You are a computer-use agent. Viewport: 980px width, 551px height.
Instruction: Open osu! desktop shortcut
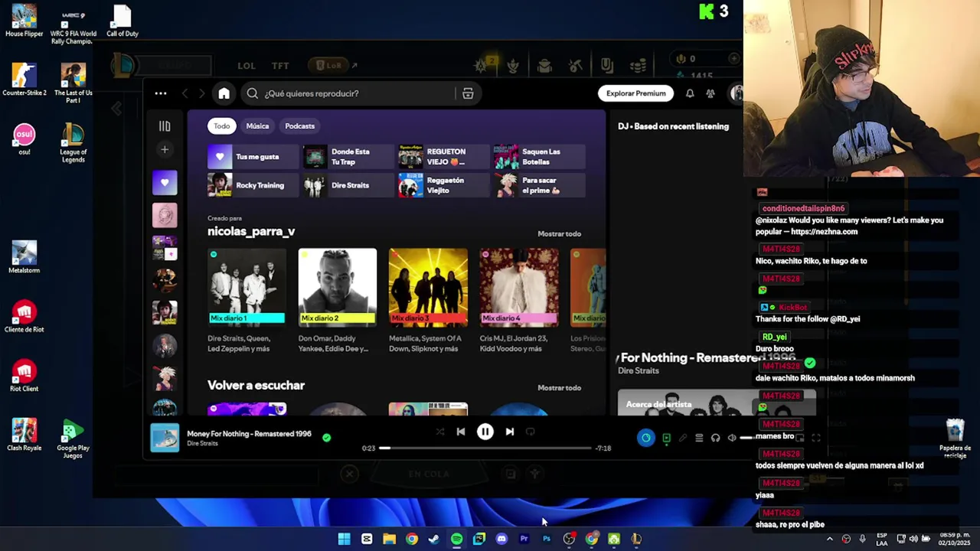pyautogui.click(x=24, y=139)
